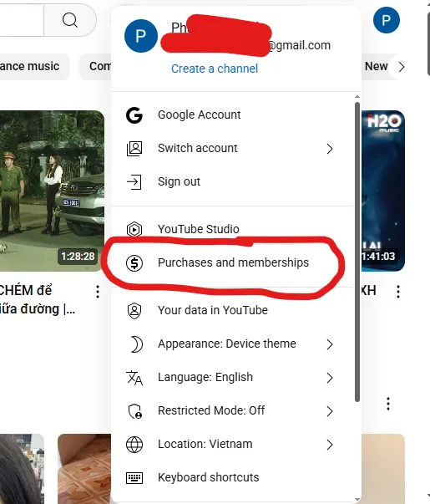
Task: Select Google Account menu item
Action: [x=232, y=115]
